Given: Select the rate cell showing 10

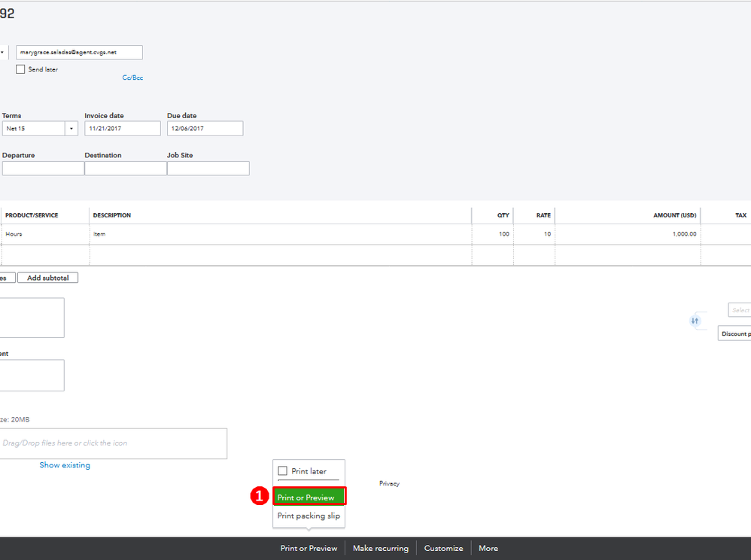Looking at the screenshot, I should click(534, 234).
